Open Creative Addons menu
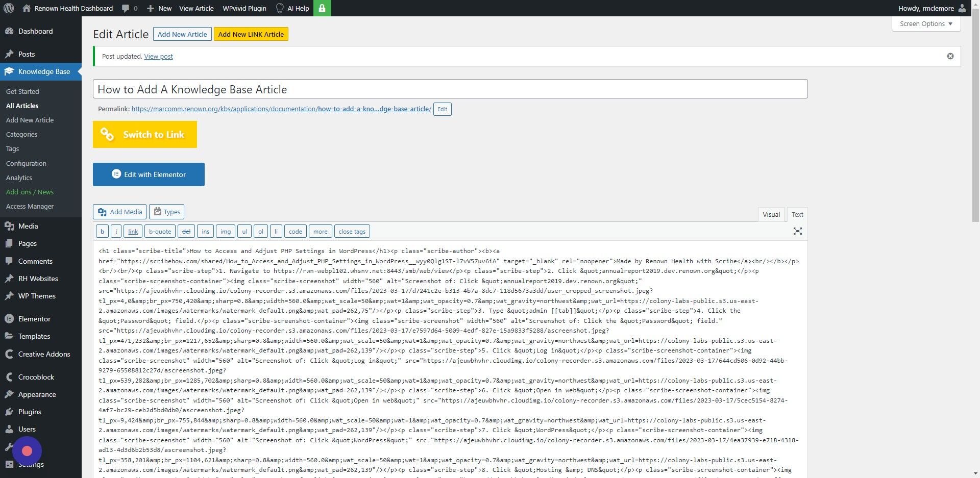 (41, 354)
